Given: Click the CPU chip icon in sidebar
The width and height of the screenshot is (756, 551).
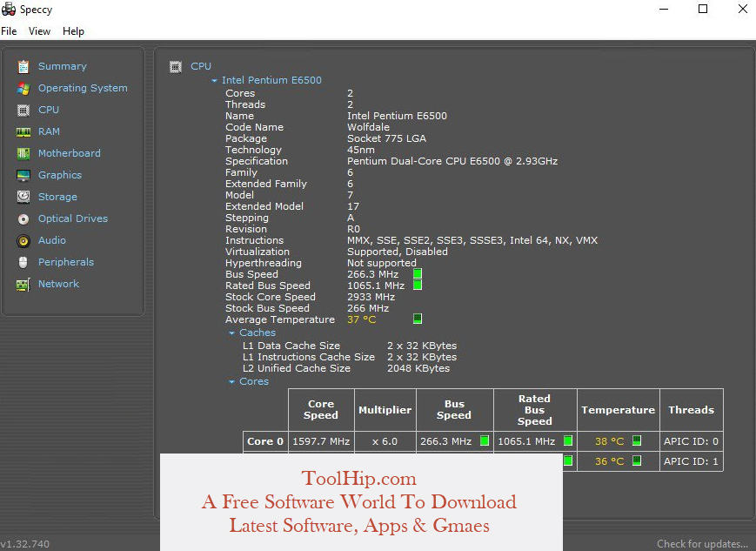Looking at the screenshot, I should (23, 110).
